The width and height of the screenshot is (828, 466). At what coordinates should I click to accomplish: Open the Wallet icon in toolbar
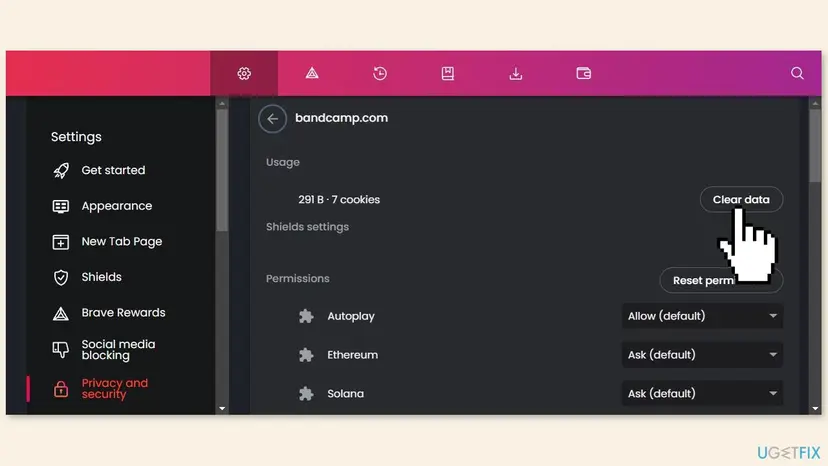(x=584, y=73)
